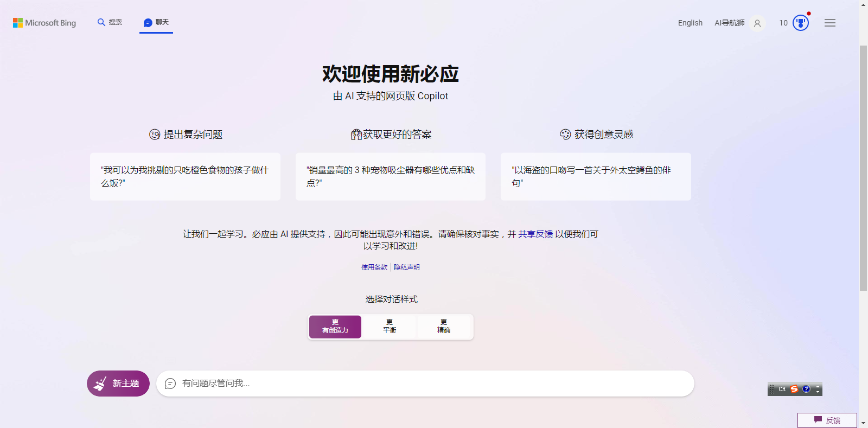Click the Sogou S input method icon
The width and height of the screenshot is (868, 428).
pos(794,389)
